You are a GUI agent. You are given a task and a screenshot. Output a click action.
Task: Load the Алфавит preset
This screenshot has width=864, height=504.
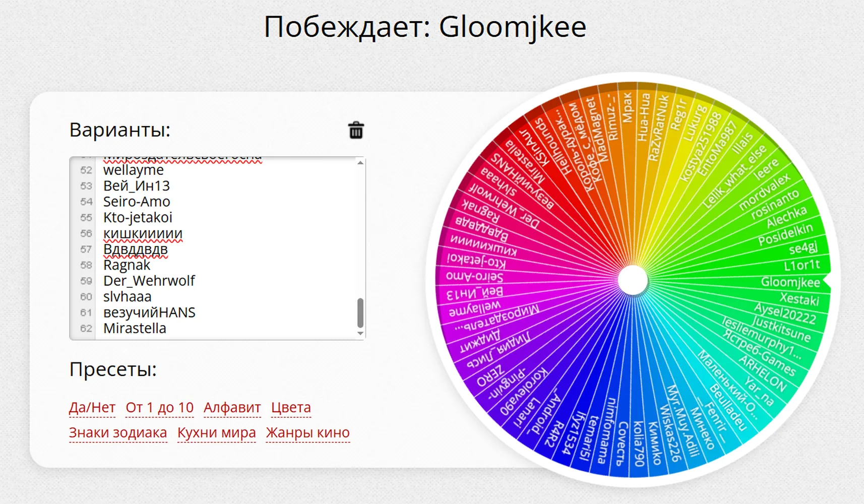(x=232, y=407)
